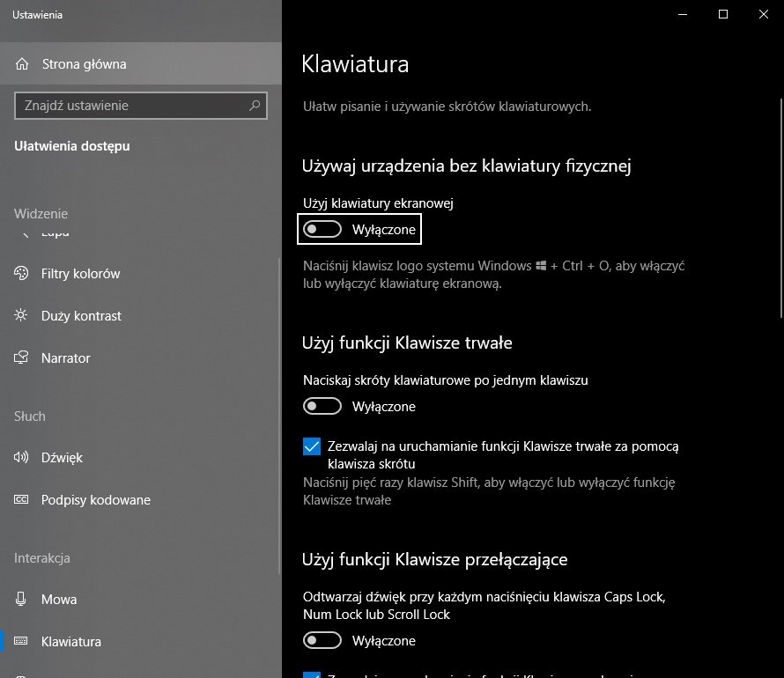Enable the Użyj klawiatury ekranowej toggle
784x678 pixels.
point(322,229)
